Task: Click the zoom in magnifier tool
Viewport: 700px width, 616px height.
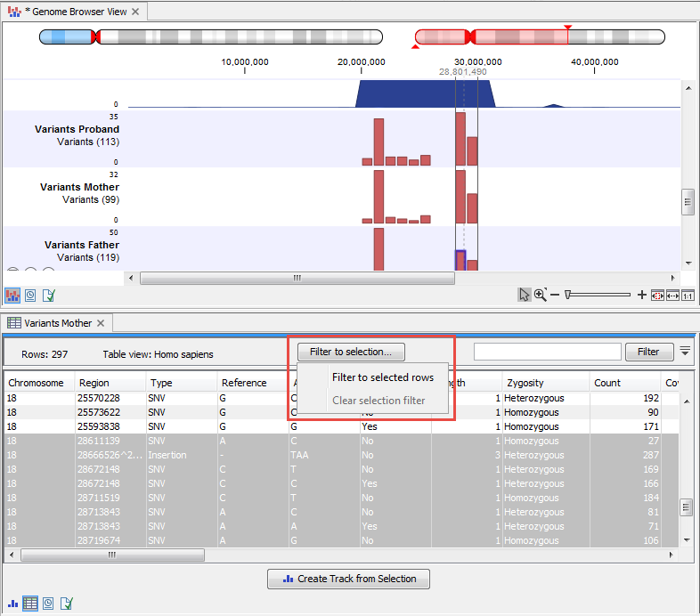Action: coord(540,296)
